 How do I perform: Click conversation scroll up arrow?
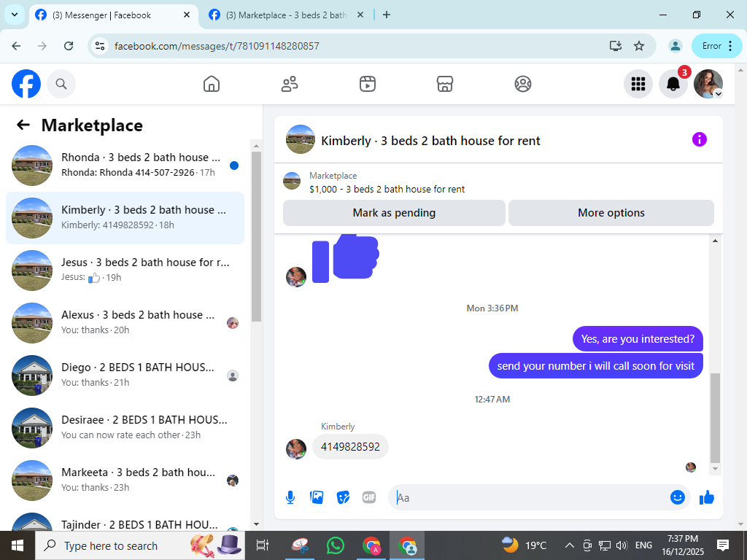point(715,241)
